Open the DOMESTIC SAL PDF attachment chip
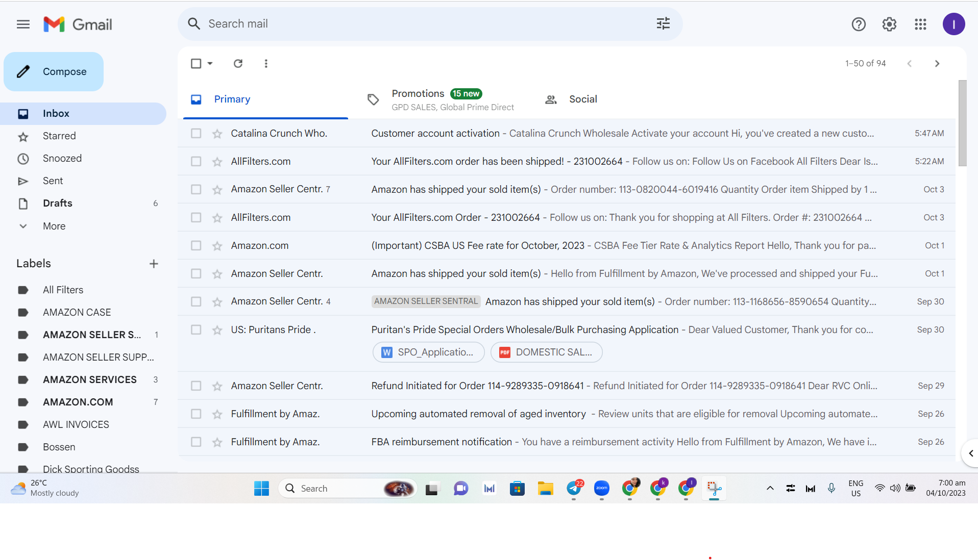The width and height of the screenshot is (978, 560). pyautogui.click(x=547, y=352)
